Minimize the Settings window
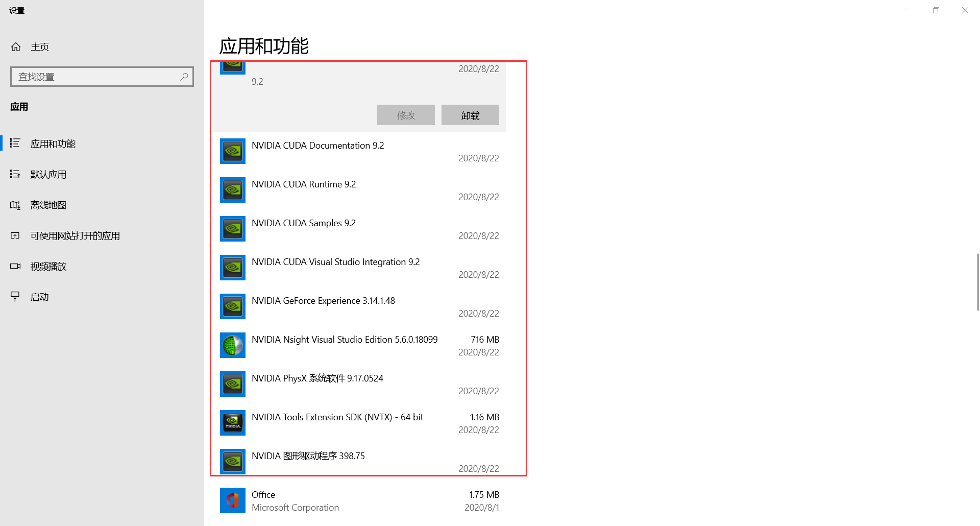The image size is (980, 526). pos(907,10)
